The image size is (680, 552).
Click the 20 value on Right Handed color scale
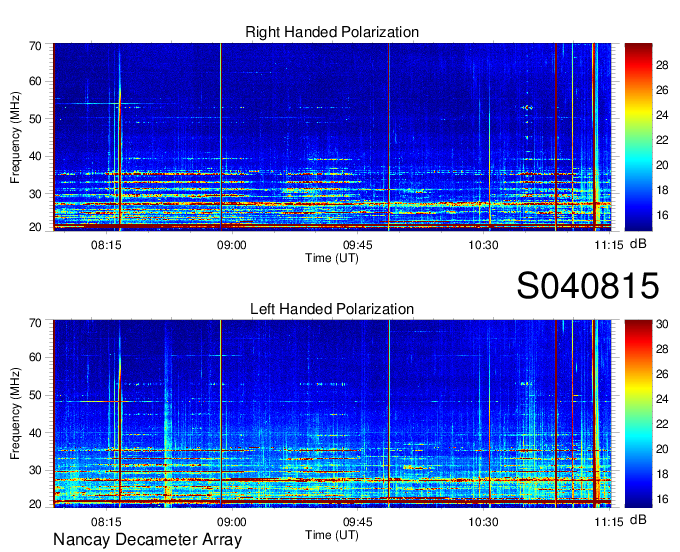662,165
